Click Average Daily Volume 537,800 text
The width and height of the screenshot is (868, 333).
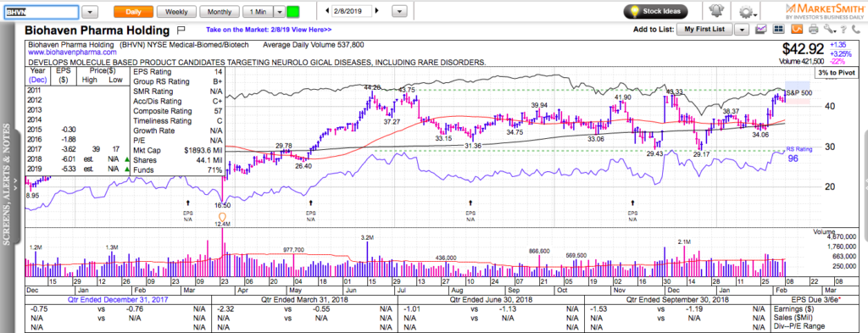click(314, 45)
